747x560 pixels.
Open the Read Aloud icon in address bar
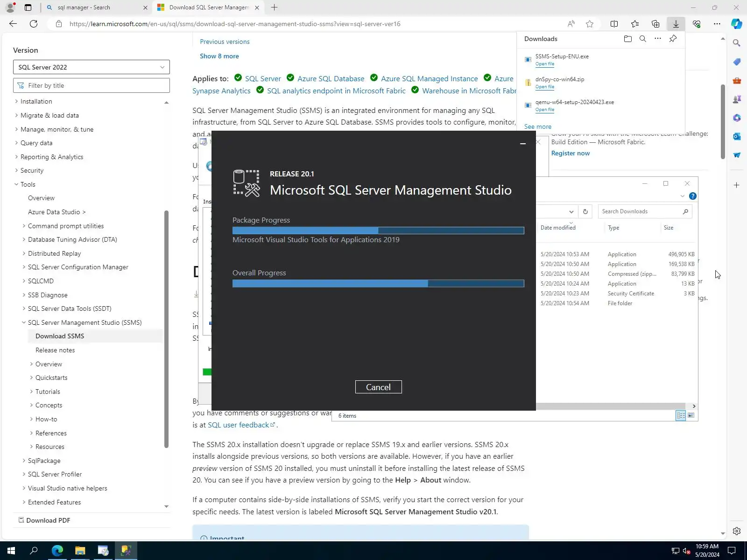(x=571, y=24)
